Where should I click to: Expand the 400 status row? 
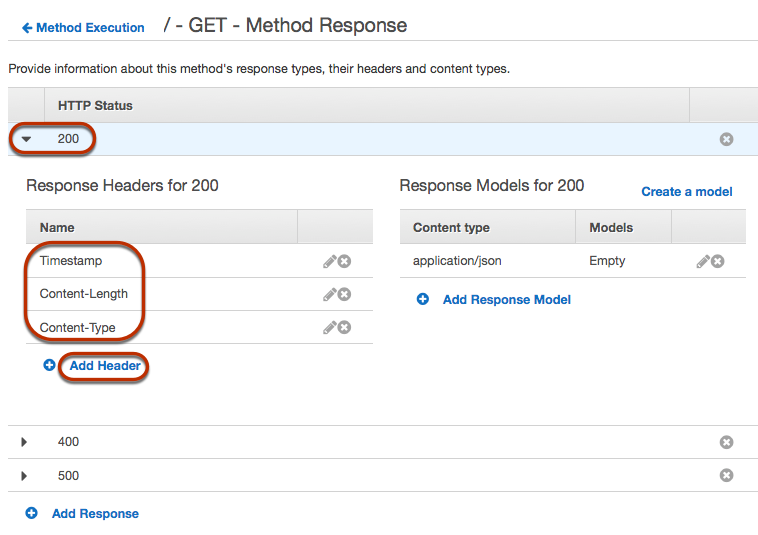tap(25, 442)
